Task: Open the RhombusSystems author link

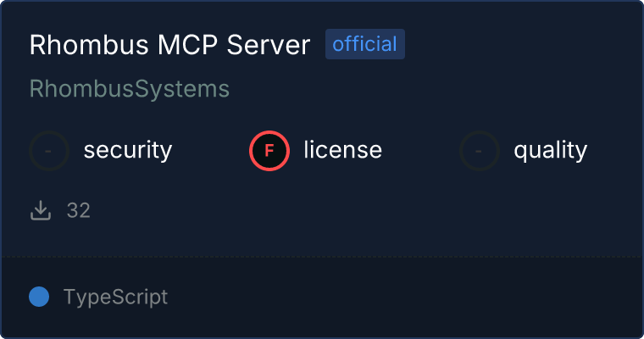Action: click(x=130, y=89)
